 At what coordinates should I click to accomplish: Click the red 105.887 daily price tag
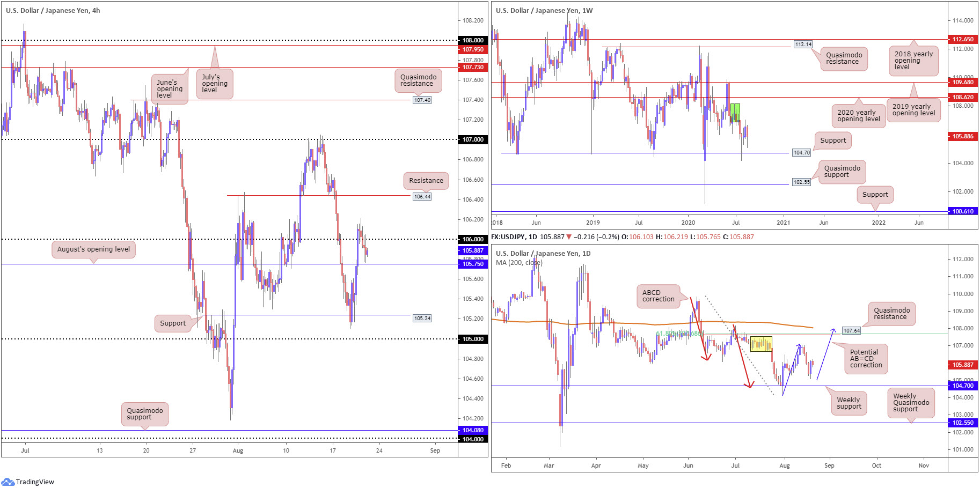(x=963, y=365)
